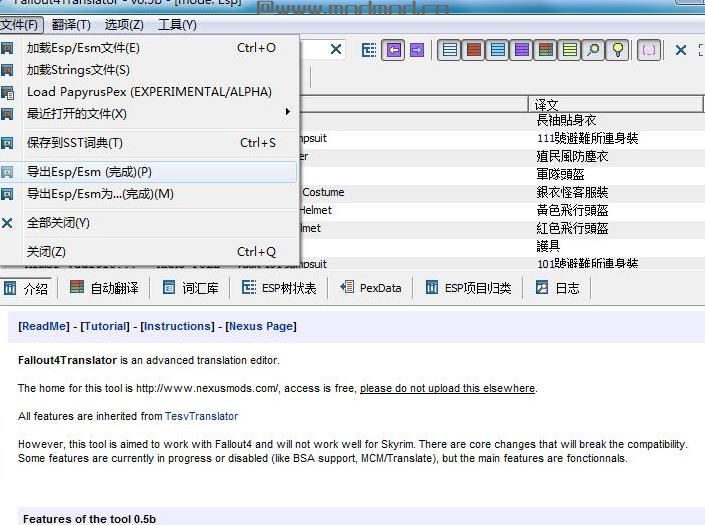Image resolution: width=705 pixels, height=525 pixels.
Task: Switch to the ESP树状表 tab
Action: pos(279,288)
